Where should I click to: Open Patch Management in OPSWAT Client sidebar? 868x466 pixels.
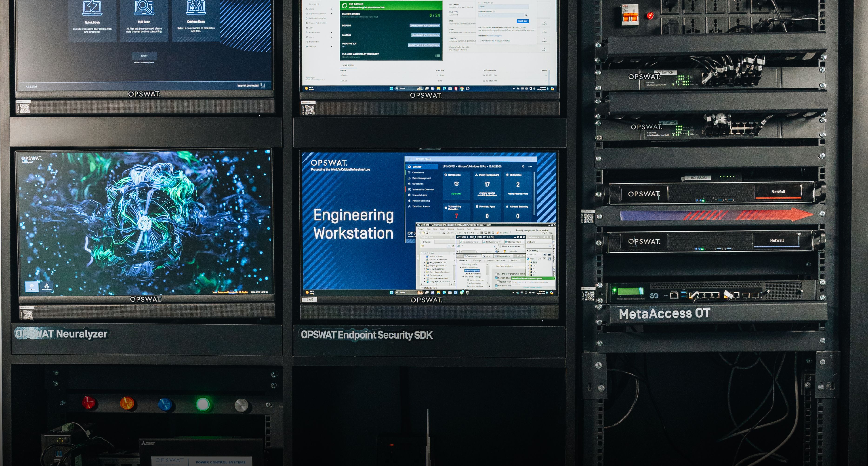point(422,178)
